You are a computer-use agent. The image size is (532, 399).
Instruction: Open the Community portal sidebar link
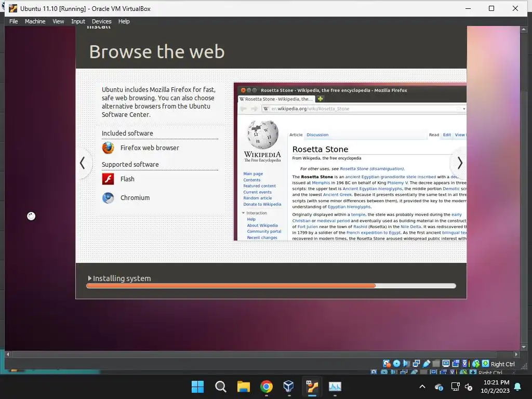point(264,231)
